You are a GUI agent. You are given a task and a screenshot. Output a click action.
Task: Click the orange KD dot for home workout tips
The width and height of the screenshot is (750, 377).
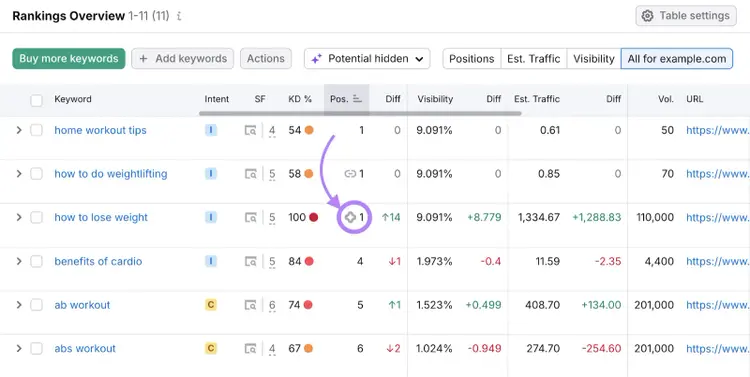point(309,130)
